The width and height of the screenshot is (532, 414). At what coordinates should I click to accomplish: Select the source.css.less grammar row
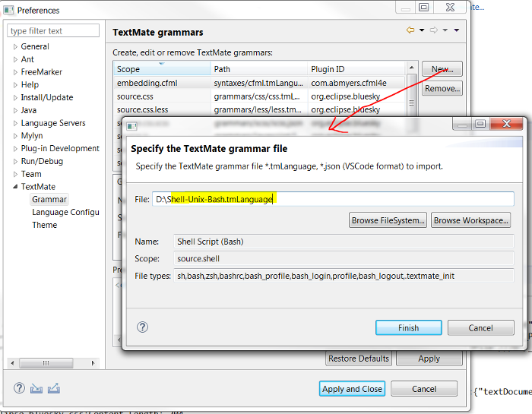(x=259, y=110)
